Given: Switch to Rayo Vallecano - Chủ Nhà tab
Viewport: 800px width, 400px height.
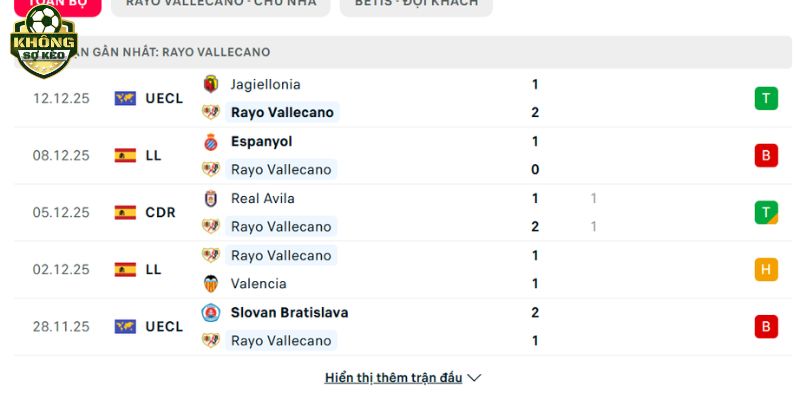Looking at the screenshot, I should [x=221, y=3].
